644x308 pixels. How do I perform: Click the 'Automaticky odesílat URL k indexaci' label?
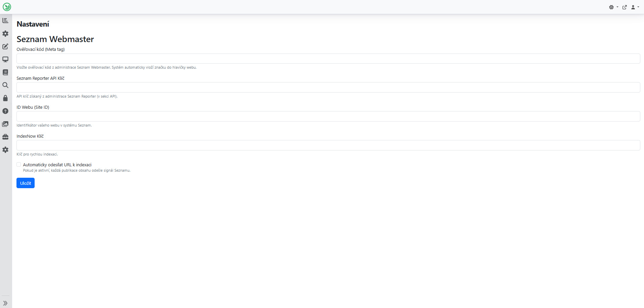(x=57, y=165)
